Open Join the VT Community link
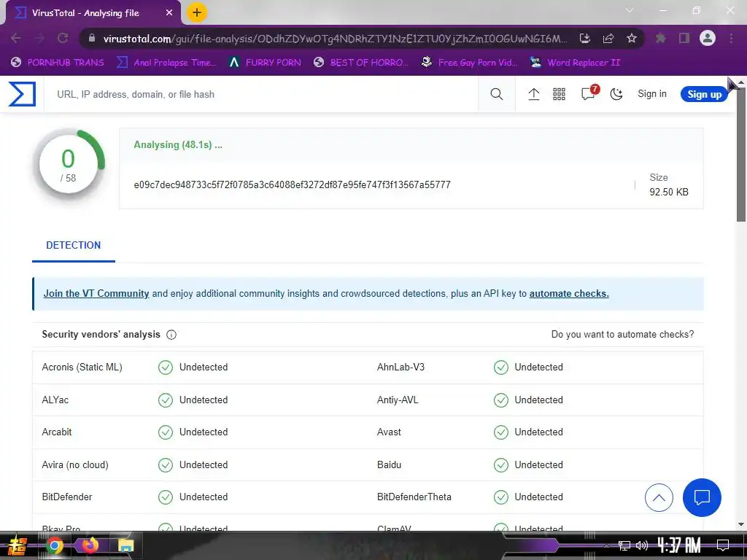This screenshot has width=747, height=560. coord(96,293)
